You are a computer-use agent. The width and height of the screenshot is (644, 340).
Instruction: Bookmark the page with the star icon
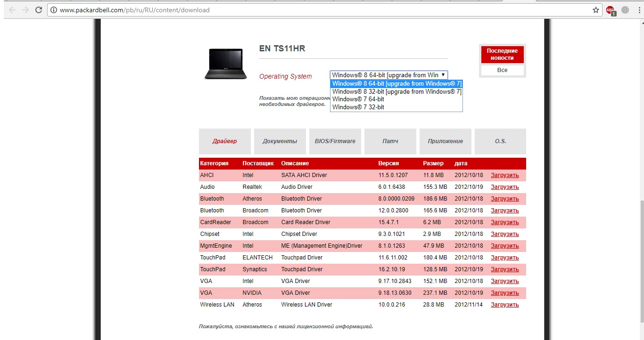coord(596,10)
